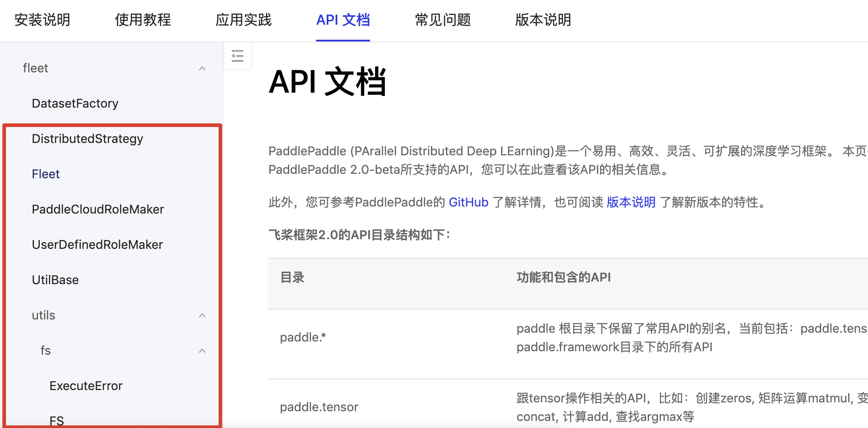
Task: Select the fs group label
Action: point(45,350)
